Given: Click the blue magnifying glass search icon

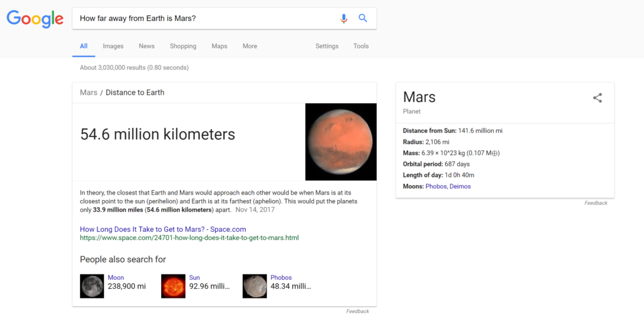Looking at the screenshot, I should [363, 18].
